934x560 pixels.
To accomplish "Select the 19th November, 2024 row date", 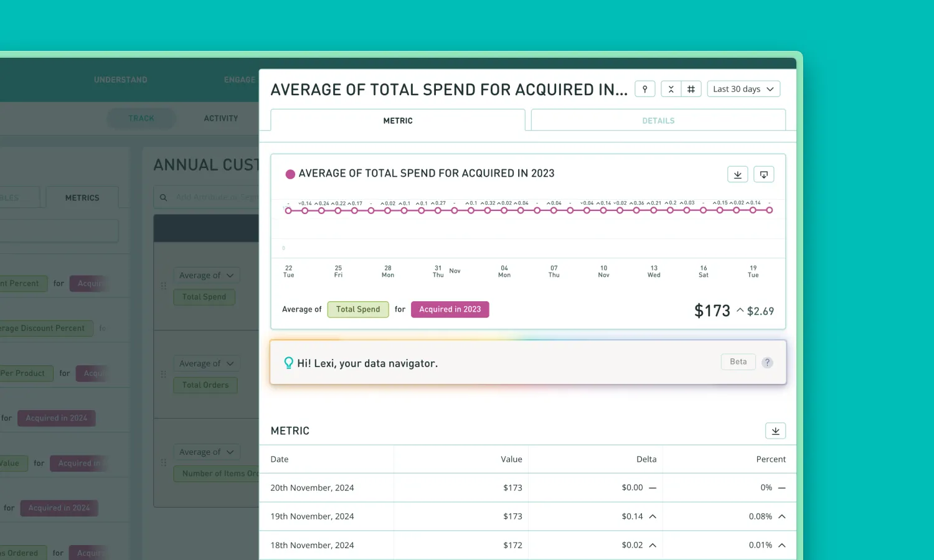I will click(312, 516).
